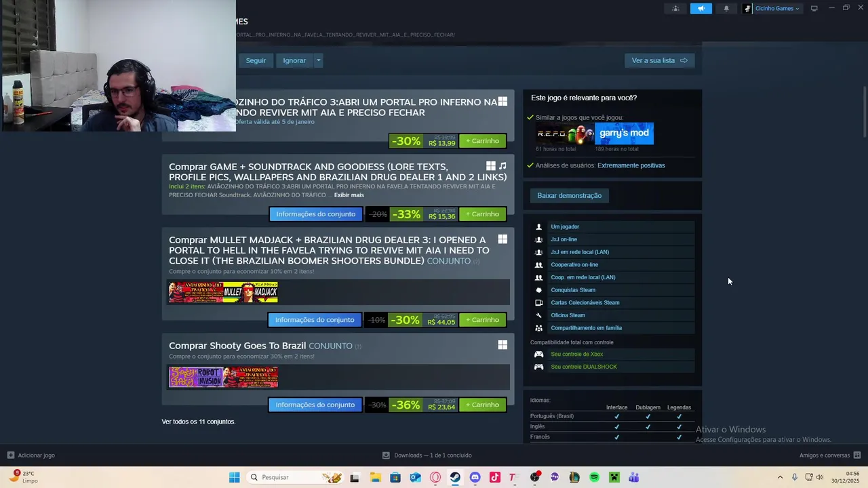Viewport: 868px width, 488px height.
Task: Open File Explorer from the taskbar
Action: (375, 477)
